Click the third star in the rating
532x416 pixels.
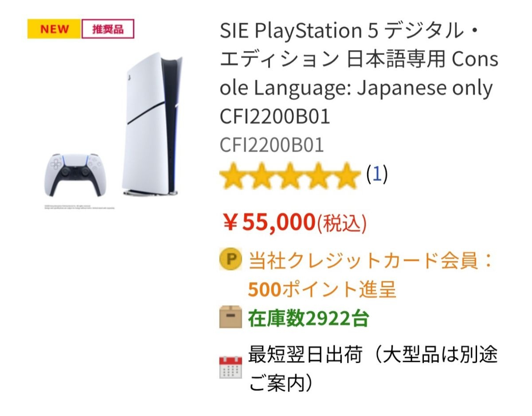point(290,176)
